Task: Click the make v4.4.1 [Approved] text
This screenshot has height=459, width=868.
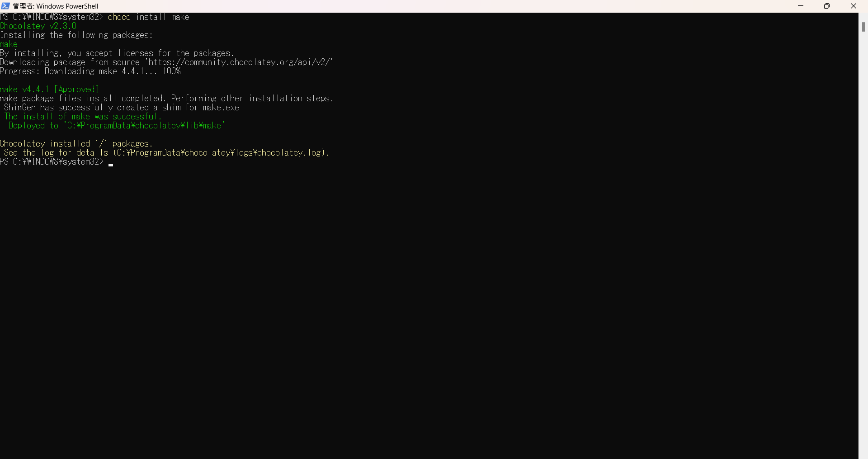Action: tap(50, 89)
